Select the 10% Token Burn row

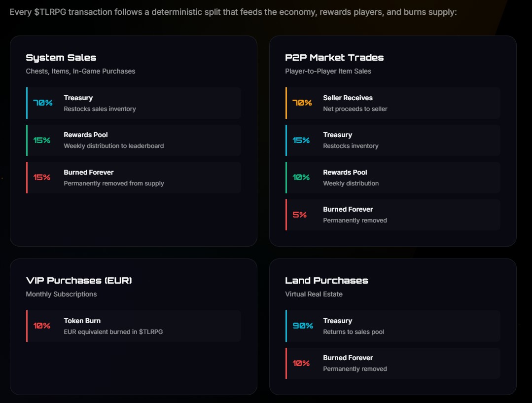tap(134, 326)
